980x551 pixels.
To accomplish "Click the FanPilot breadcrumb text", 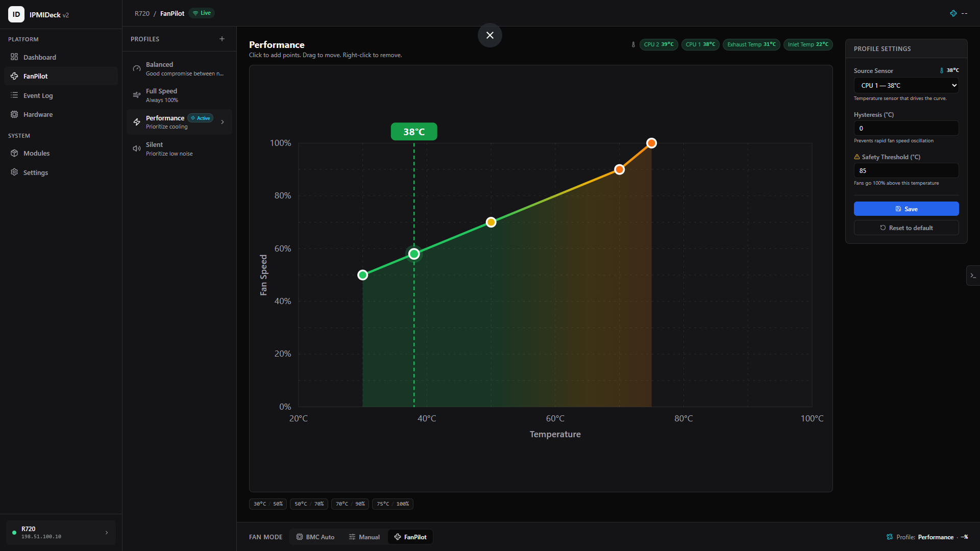I will pyautogui.click(x=172, y=13).
